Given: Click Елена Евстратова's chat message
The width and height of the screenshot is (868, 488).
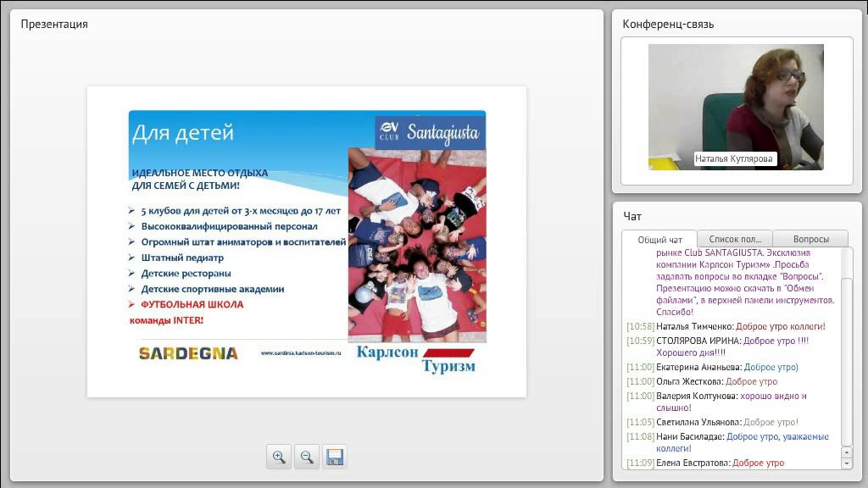Looking at the screenshot, I should point(705,463).
